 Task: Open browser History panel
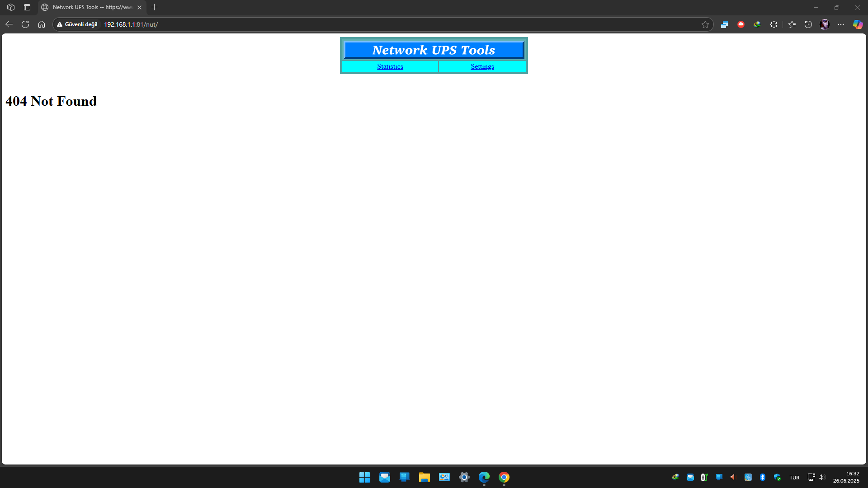pos(808,24)
